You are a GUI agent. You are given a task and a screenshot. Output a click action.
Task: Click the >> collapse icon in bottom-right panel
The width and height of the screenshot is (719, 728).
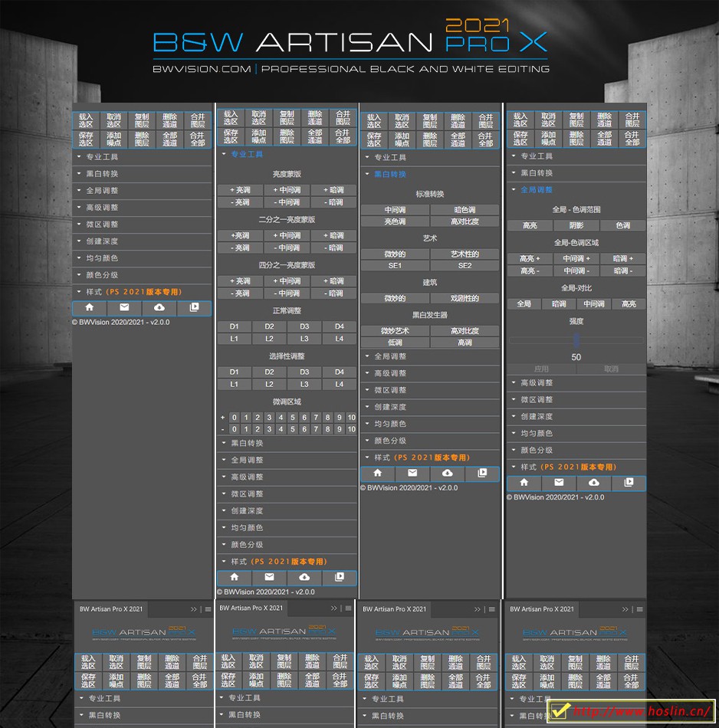coord(625,609)
